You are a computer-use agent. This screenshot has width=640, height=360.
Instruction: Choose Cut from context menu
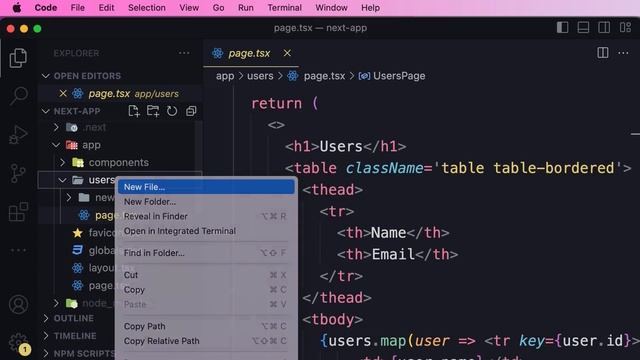(x=206, y=275)
